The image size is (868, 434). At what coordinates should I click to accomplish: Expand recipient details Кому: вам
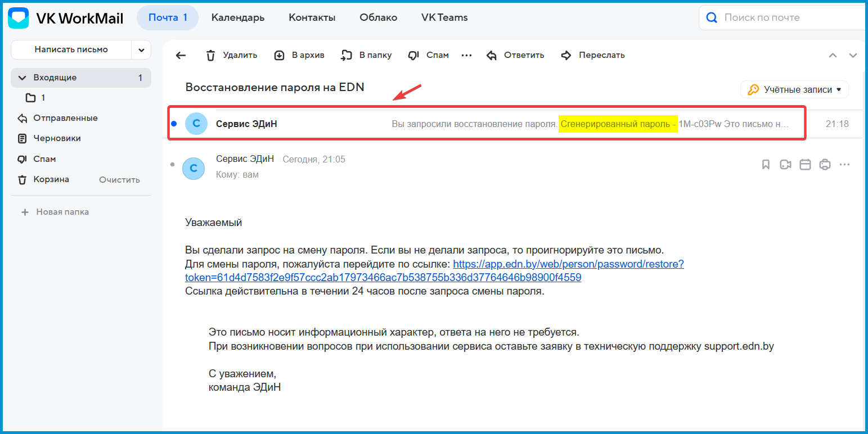(237, 175)
